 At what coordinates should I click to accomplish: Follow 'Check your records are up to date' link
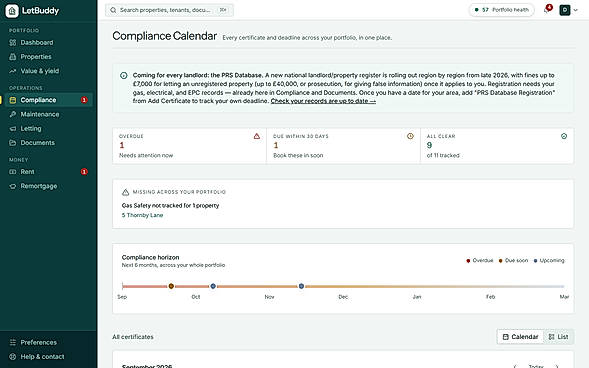coord(323,101)
